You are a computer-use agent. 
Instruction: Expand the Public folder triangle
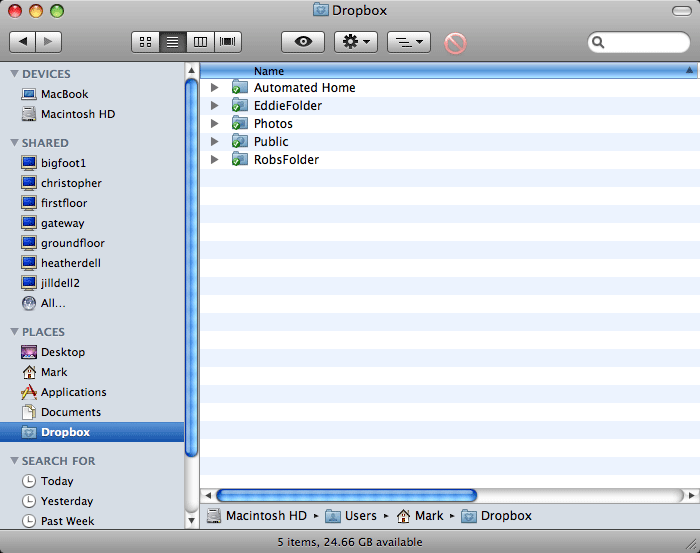(x=215, y=141)
